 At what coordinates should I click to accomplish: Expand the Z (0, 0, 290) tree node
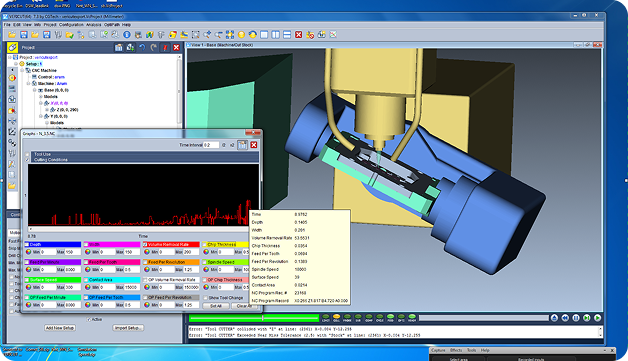pyautogui.click(x=47, y=109)
